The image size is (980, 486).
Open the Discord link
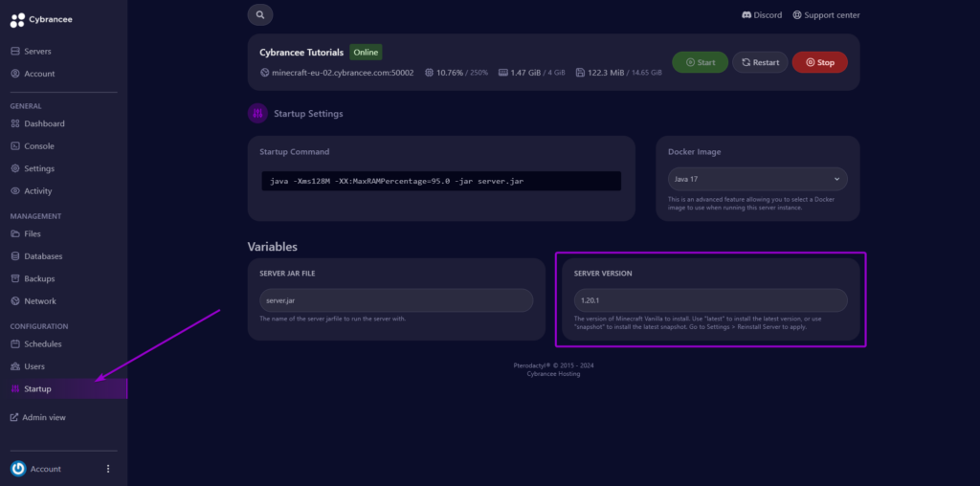(x=762, y=15)
